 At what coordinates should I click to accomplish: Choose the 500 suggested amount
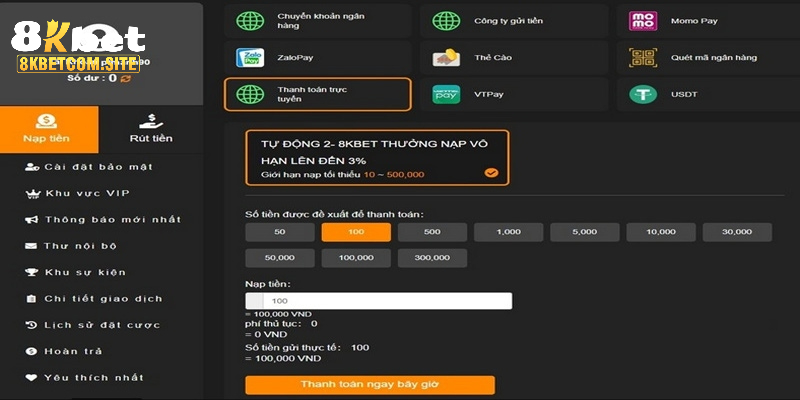click(x=432, y=232)
